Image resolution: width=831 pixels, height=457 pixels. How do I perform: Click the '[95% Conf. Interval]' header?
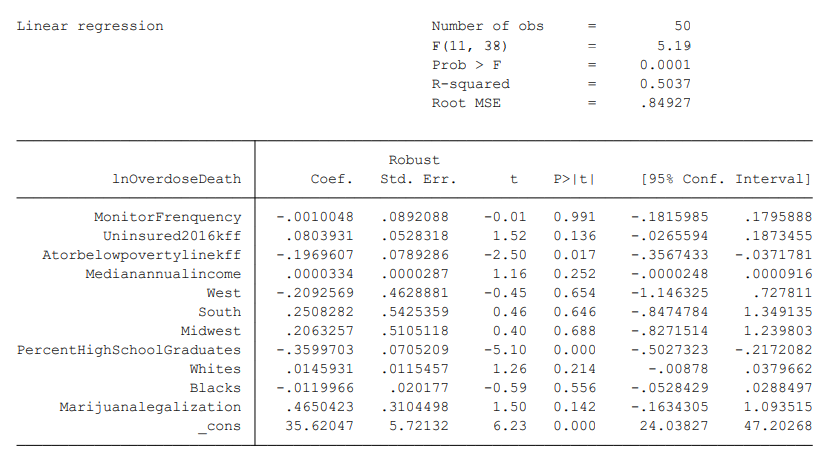pyautogui.click(x=725, y=180)
